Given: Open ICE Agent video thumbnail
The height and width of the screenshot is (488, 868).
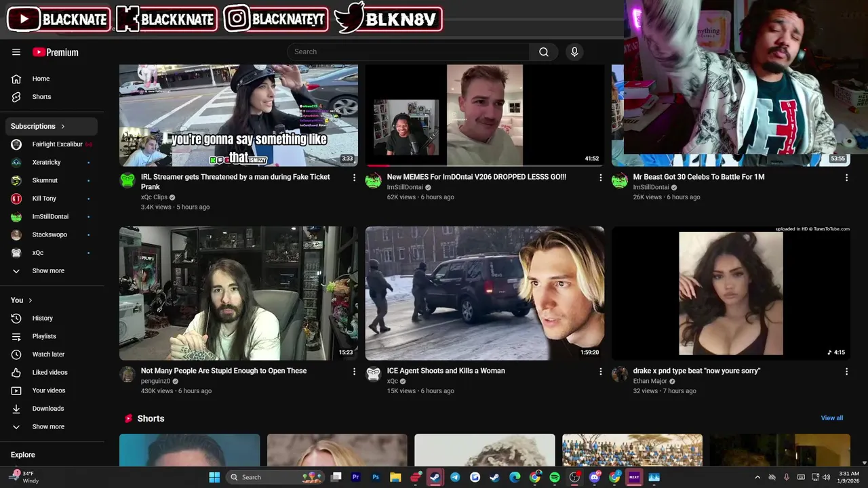Looking at the screenshot, I should coord(485,293).
